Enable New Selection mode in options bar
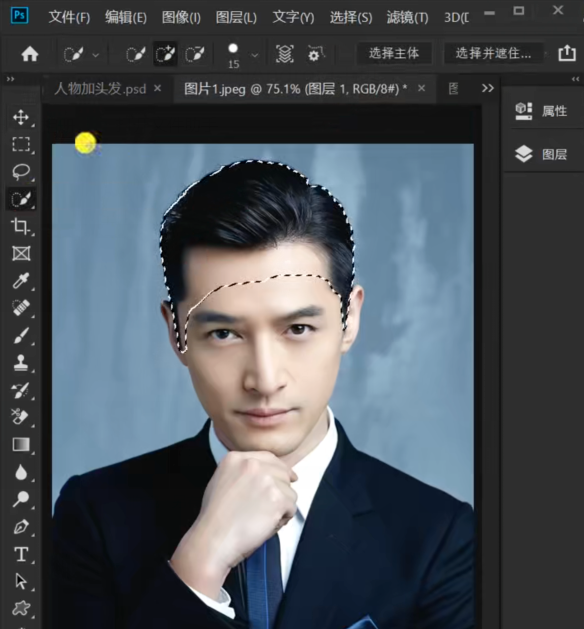This screenshot has width=584, height=629. point(136,54)
